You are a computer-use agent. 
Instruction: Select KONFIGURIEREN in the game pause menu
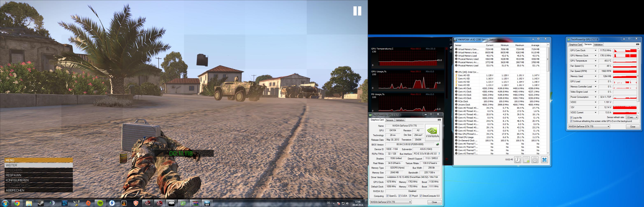click(x=39, y=180)
